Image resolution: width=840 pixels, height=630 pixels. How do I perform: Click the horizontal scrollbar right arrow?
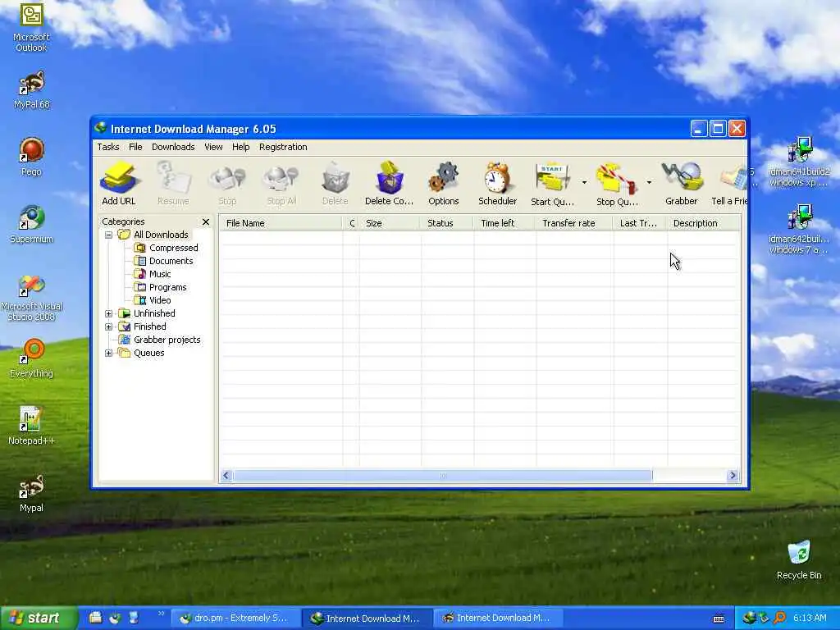pos(733,475)
